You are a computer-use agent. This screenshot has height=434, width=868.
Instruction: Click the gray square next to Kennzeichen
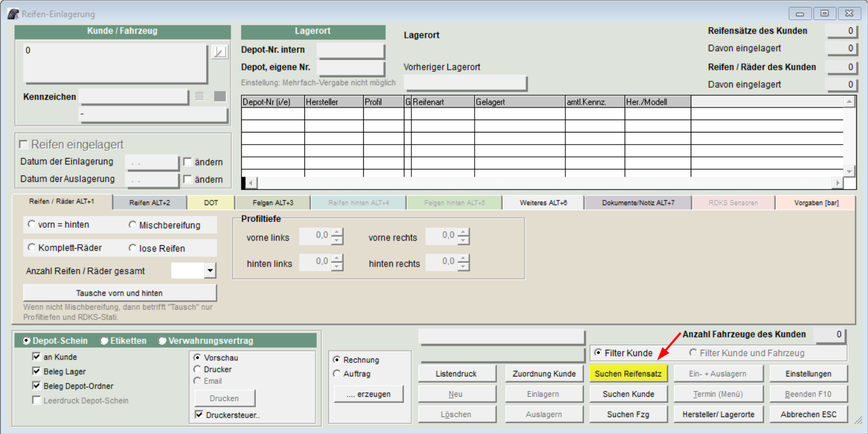[x=220, y=96]
